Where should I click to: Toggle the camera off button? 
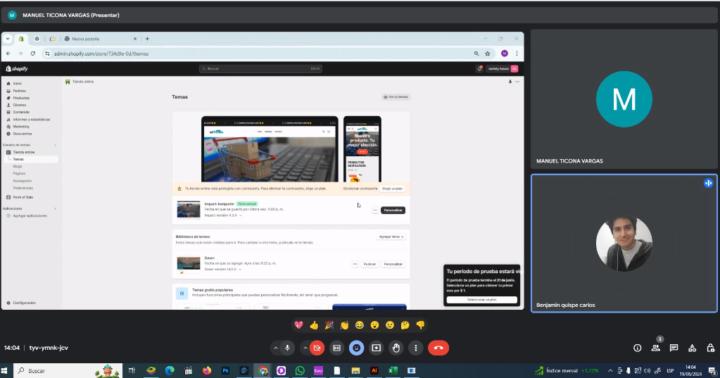317,348
